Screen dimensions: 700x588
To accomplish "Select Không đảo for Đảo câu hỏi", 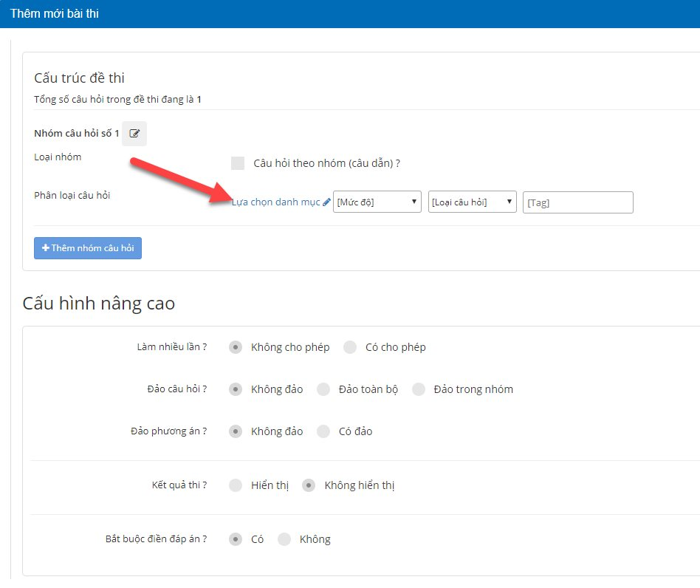I will (236, 389).
